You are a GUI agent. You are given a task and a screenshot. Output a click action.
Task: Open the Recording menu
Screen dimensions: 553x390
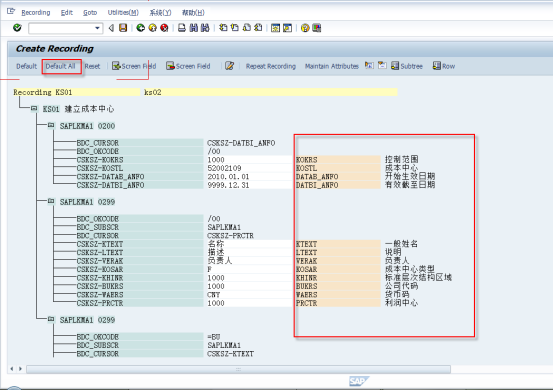click(x=36, y=13)
